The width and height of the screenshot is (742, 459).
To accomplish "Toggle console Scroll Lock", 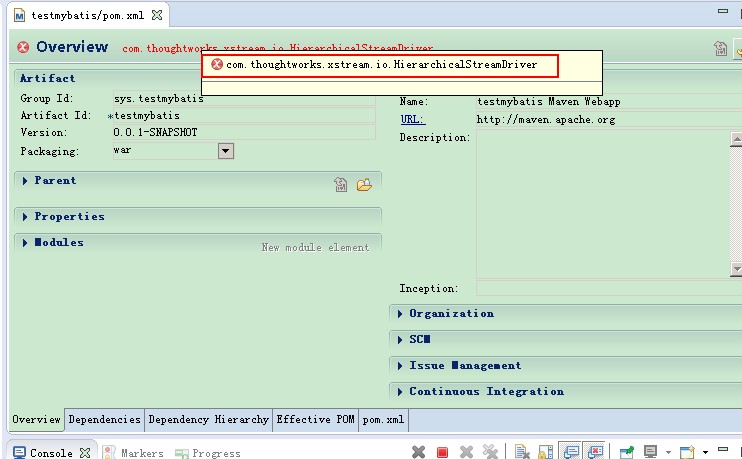I will point(545,452).
